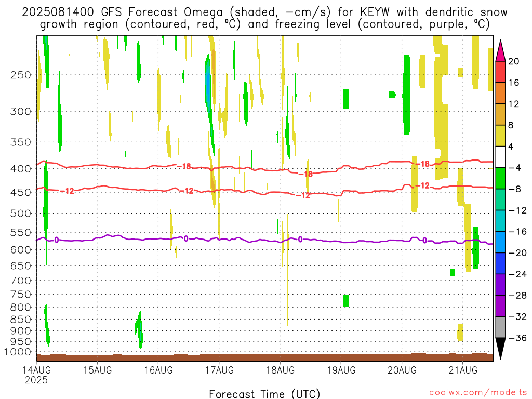Click the 1000 pressure level label

click(x=18, y=352)
